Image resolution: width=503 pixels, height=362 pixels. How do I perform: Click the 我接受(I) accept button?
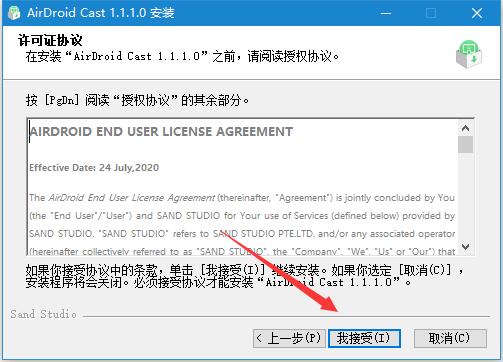coord(364,338)
